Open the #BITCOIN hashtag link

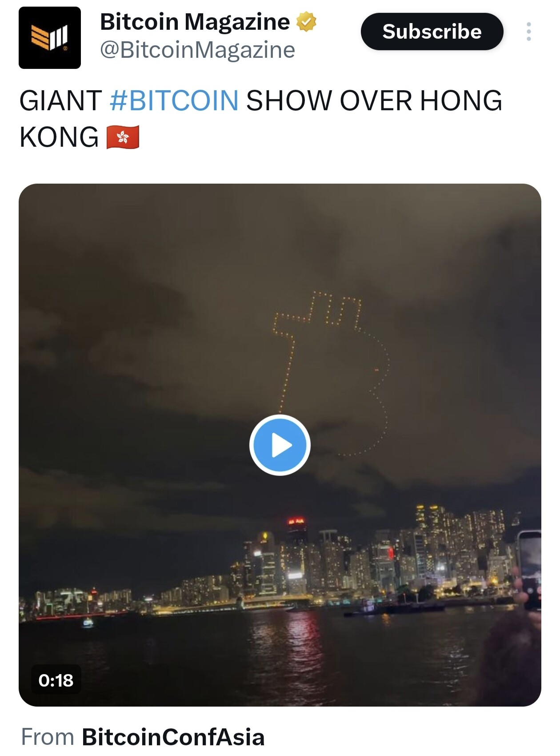click(x=174, y=101)
